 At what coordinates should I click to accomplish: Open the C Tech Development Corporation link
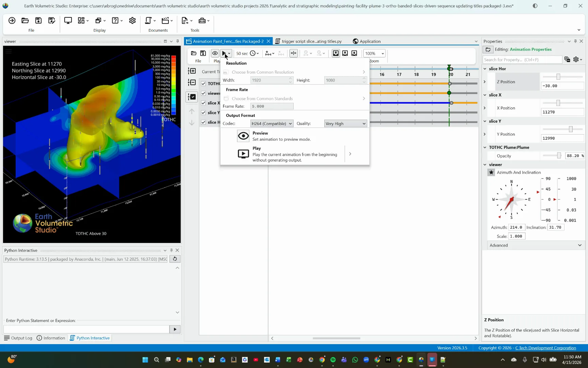pos(545,348)
